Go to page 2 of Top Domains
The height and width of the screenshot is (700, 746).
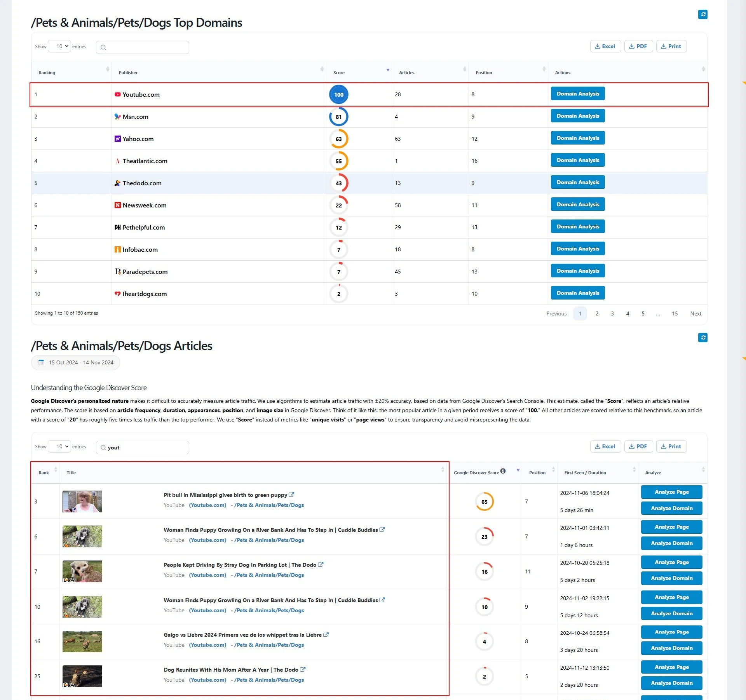coord(597,313)
